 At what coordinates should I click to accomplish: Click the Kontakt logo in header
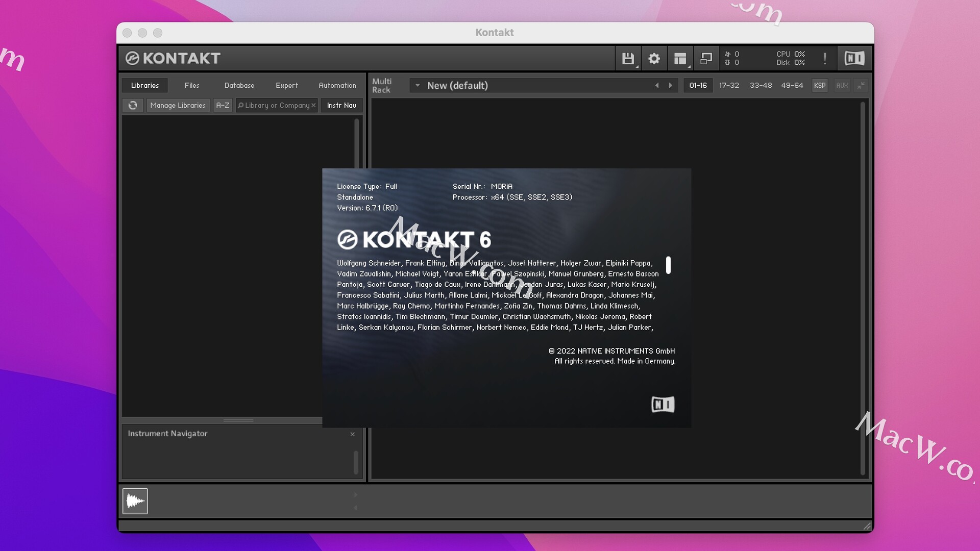(173, 58)
